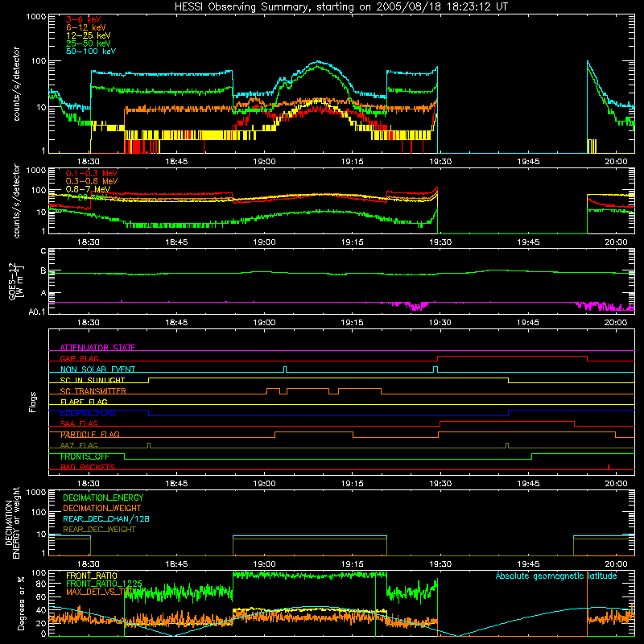
Task: Click the HESSI Observing Summary plot title
Action: (341, 6)
